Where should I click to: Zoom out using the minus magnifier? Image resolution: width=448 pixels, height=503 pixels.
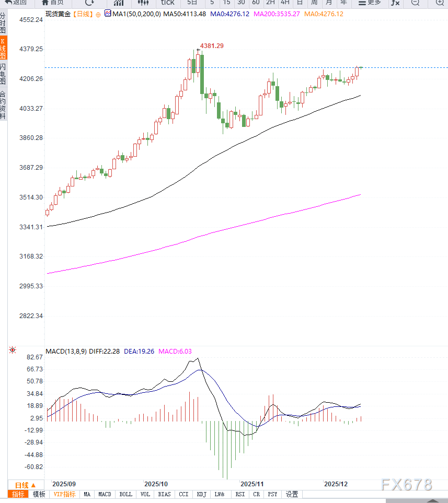(x=415, y=3)
